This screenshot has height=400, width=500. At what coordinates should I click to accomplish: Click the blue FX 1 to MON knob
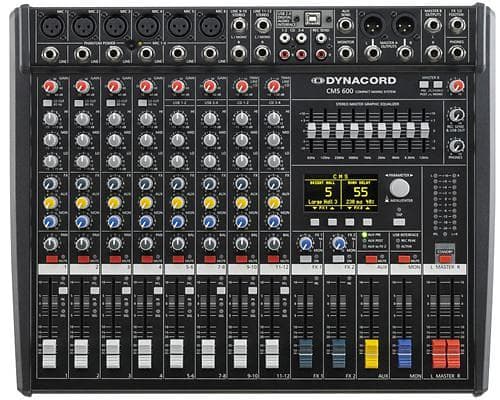coord(305,244)
